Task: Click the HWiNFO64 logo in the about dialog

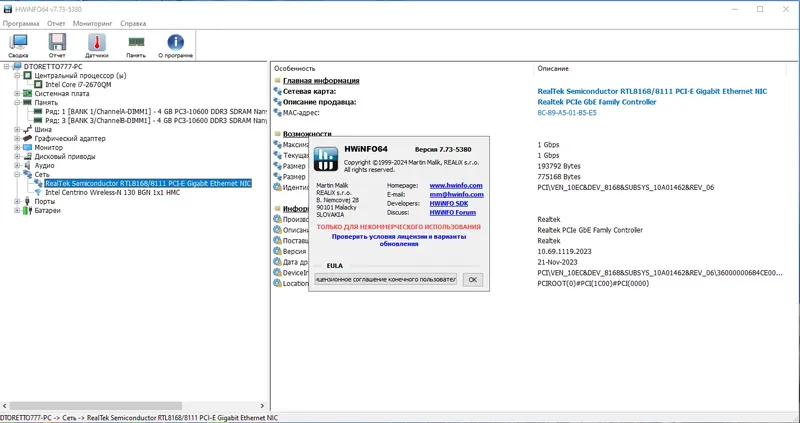Action: [326, 159]
